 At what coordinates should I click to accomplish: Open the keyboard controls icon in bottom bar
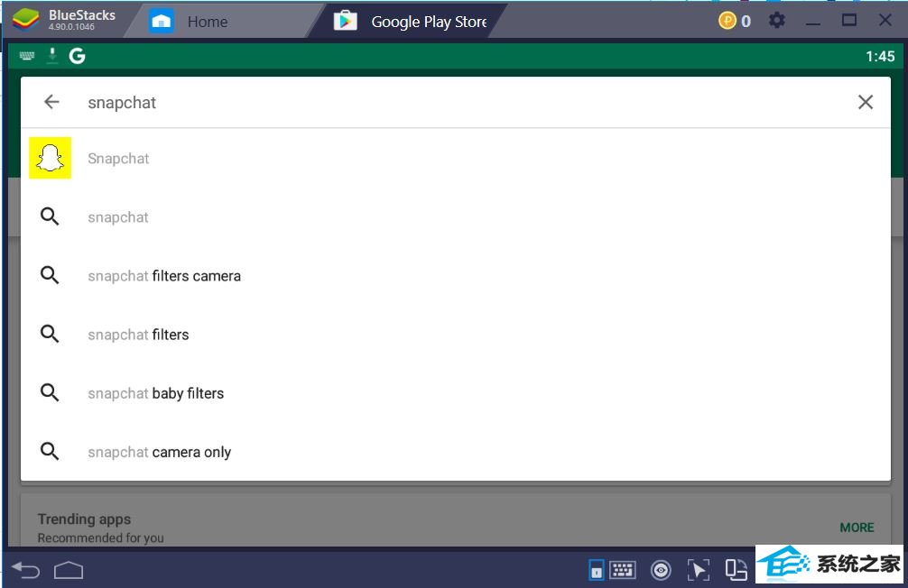(623, 570)
